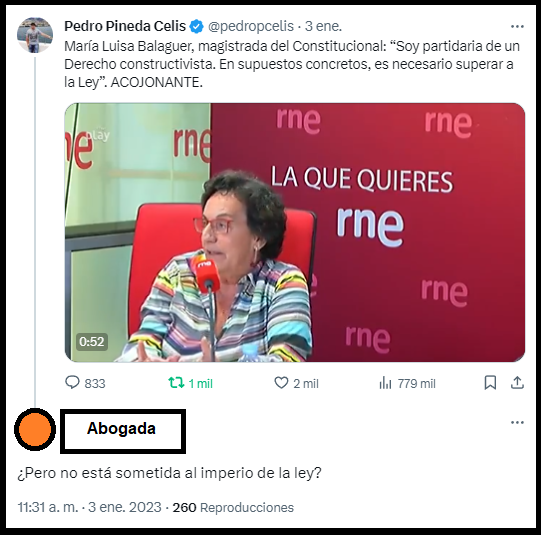The image size is (541, 535).
Task: Click the 0:52 video duration badge
Action: pyautogui.click(x=92, y=342)
